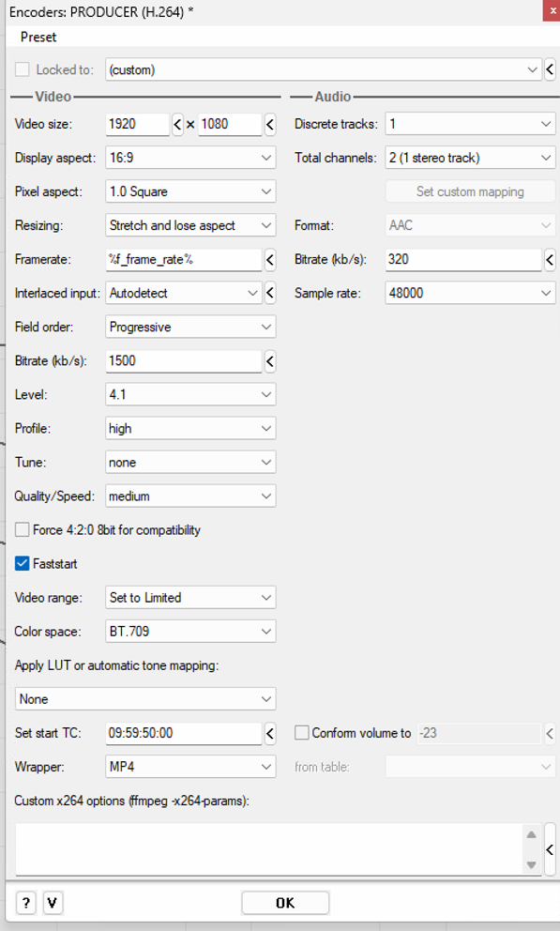Click the video width field showing 1920
The width and height of the screenshot is (560, 931).
point(138,124)
